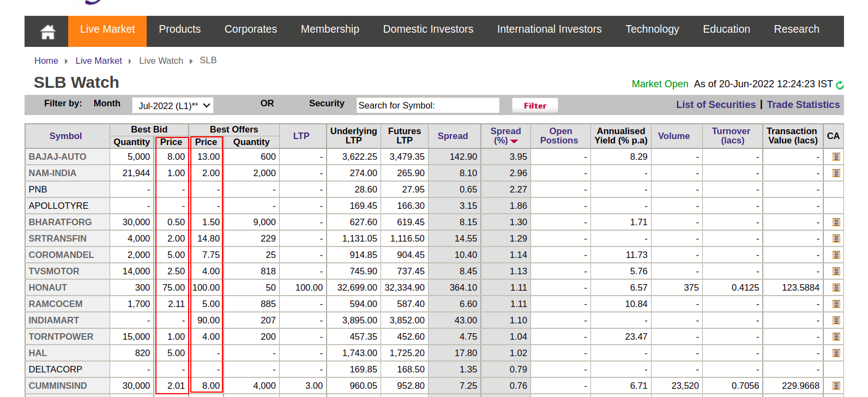Open the Education menu

click(x=726, y=29)
